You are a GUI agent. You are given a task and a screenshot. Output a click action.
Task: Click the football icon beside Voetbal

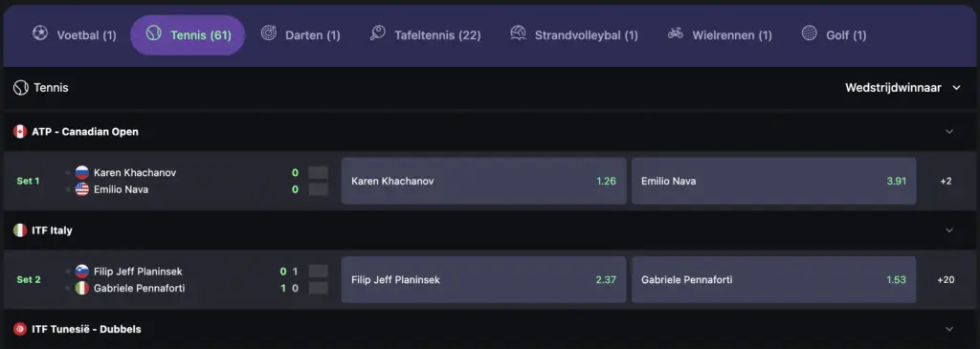tap(40, 33)
